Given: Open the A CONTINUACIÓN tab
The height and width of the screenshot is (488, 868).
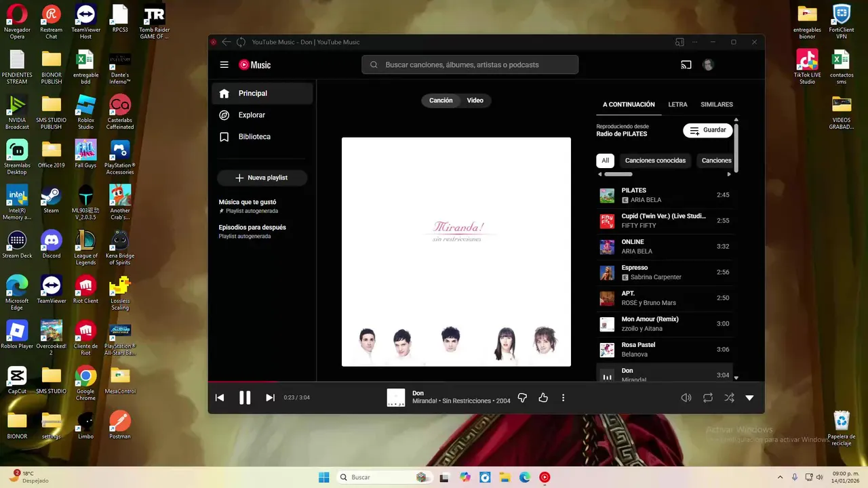Looking at the screenshot, I should coord(629,104).
